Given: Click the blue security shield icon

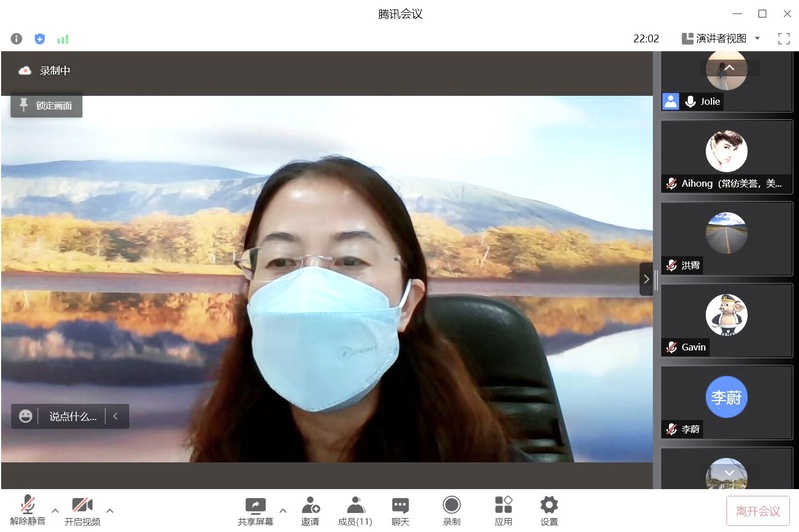Looking at the screenshot, I should (x=40, y=39).
